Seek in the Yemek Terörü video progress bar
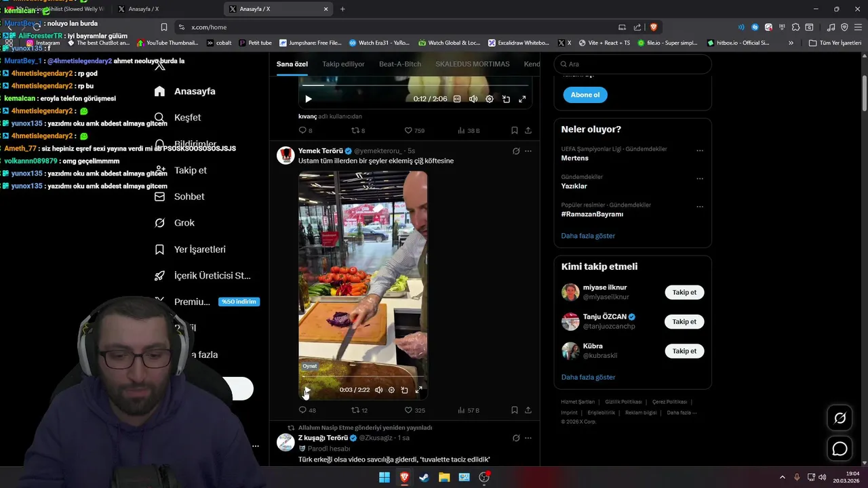The height and width of the screenshot is (488, 868). coord(363,377)
